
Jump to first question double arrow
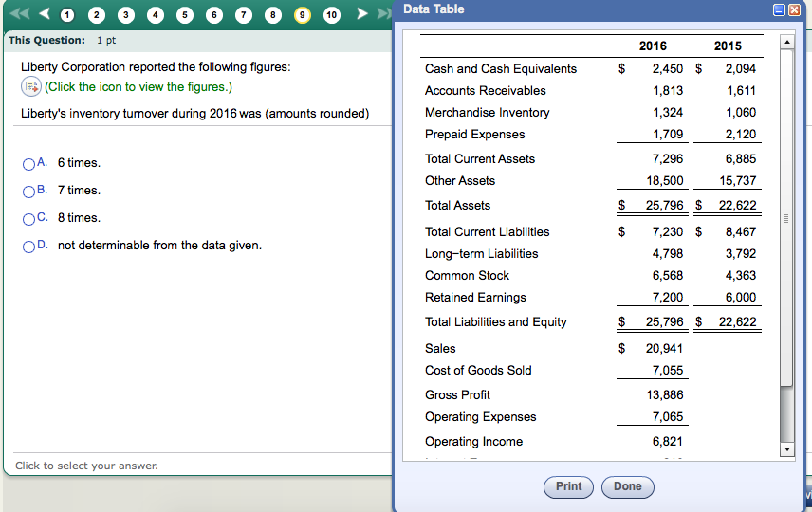[20, 13]
